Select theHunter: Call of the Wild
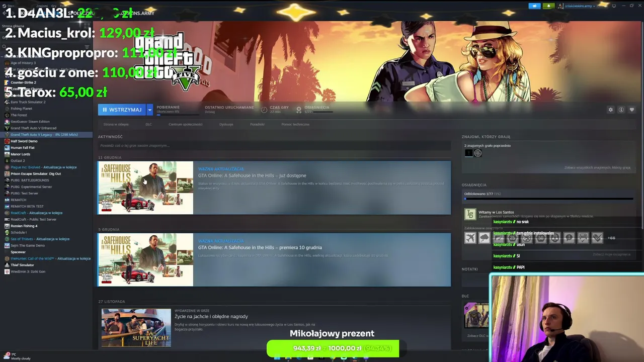This screenshot has height=362, width=644. tap(50, 259)
